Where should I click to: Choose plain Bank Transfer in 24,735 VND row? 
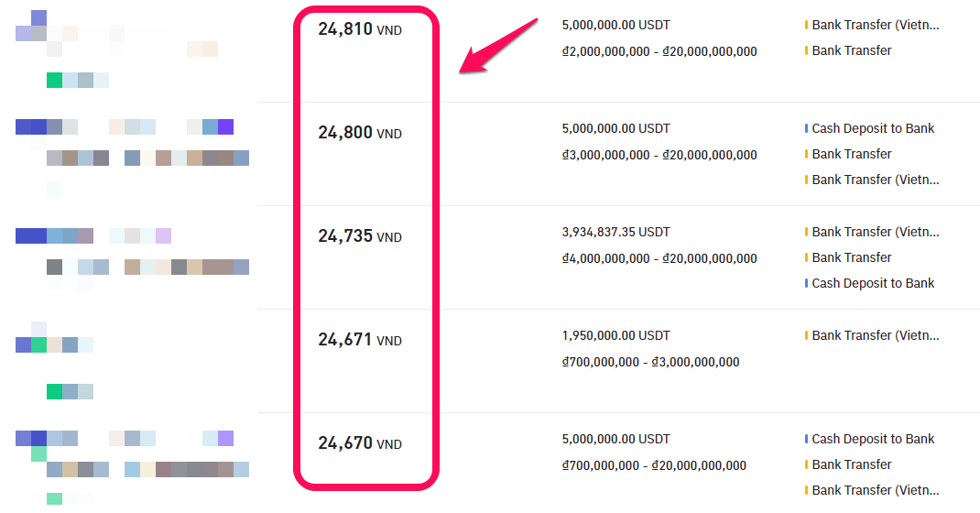pos(852,257)
